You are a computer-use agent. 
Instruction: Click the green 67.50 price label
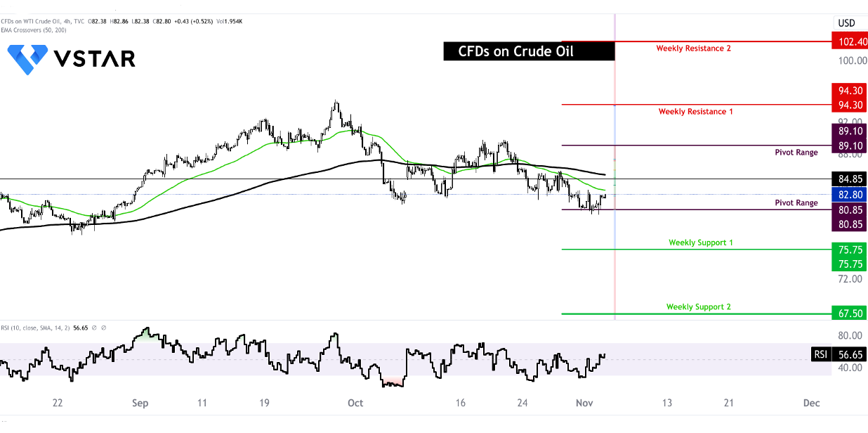click(x=849, y=314)
